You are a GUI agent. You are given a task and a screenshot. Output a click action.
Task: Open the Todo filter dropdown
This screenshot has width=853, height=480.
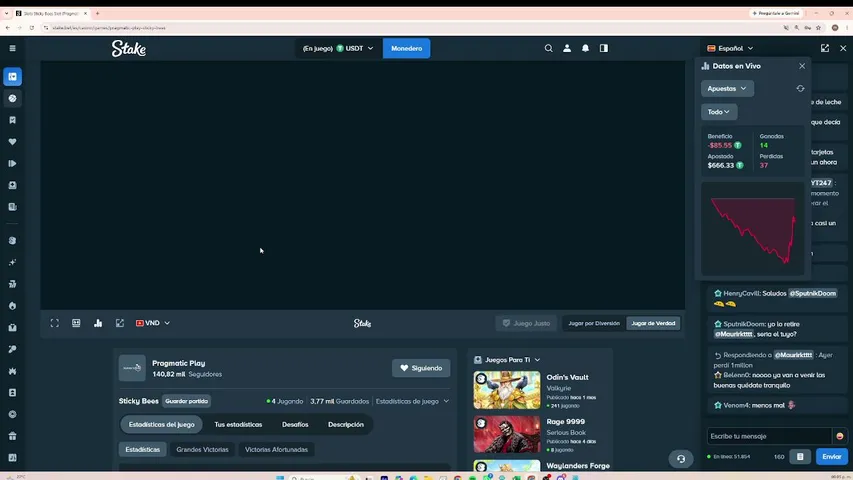pos(719,112)
